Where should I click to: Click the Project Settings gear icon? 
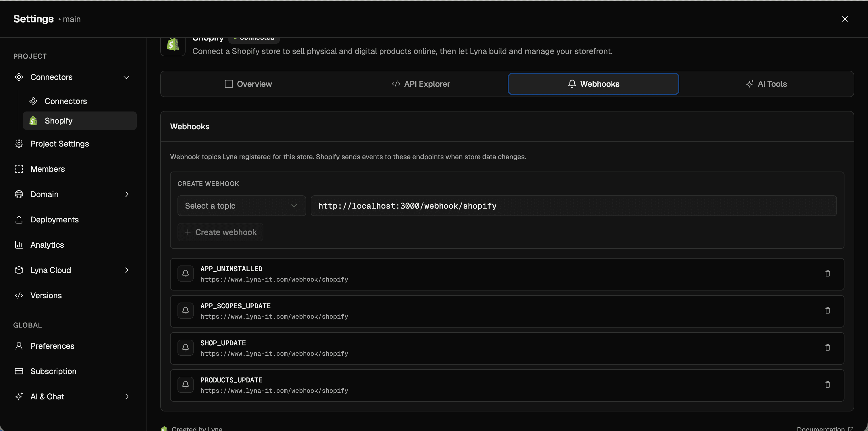coord(19,144)
